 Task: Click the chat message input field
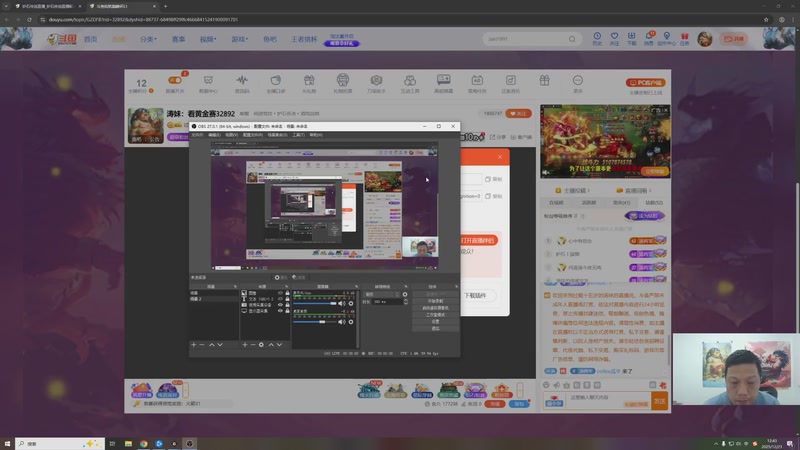click(608, 401)
